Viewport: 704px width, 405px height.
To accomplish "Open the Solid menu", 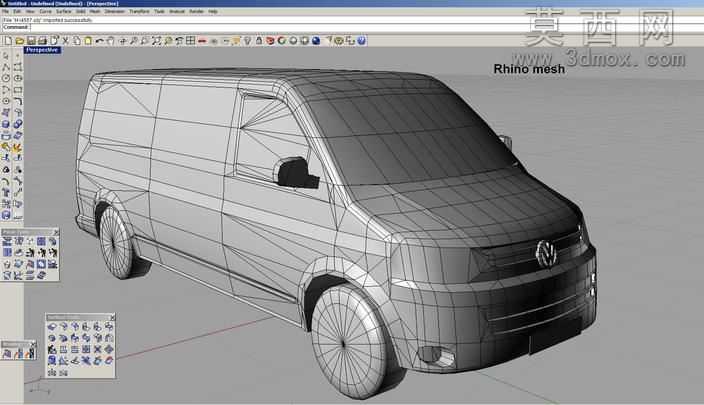I will tap(81, 11).
